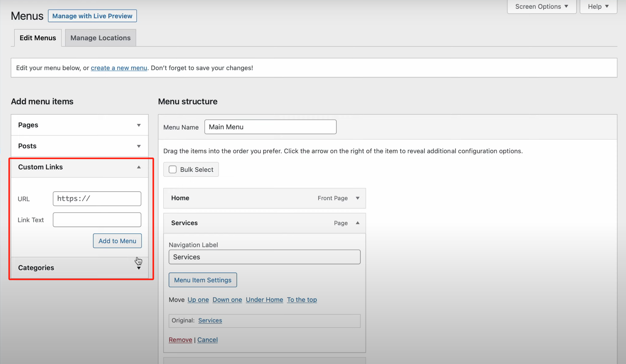Viewport: 626px width, 364px height.
Task: Move Services item Up one
Action: point(198,300)
